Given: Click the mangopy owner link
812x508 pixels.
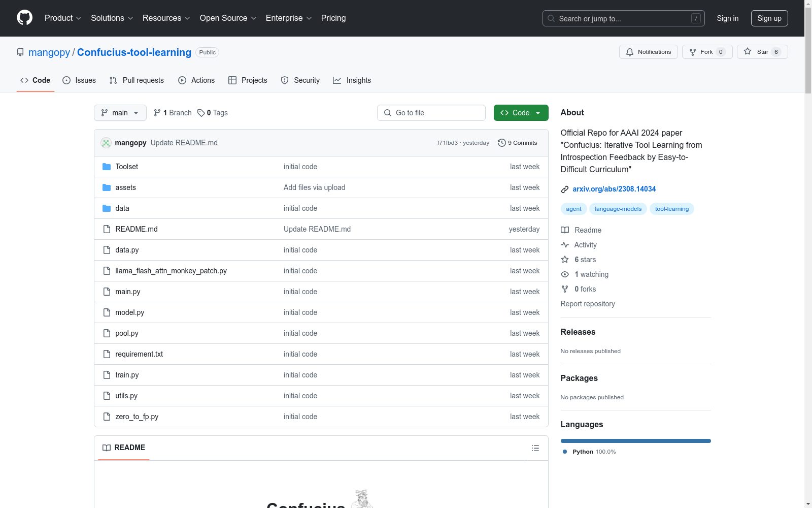Looking at the screenshot, I should (x=49, y=52).
